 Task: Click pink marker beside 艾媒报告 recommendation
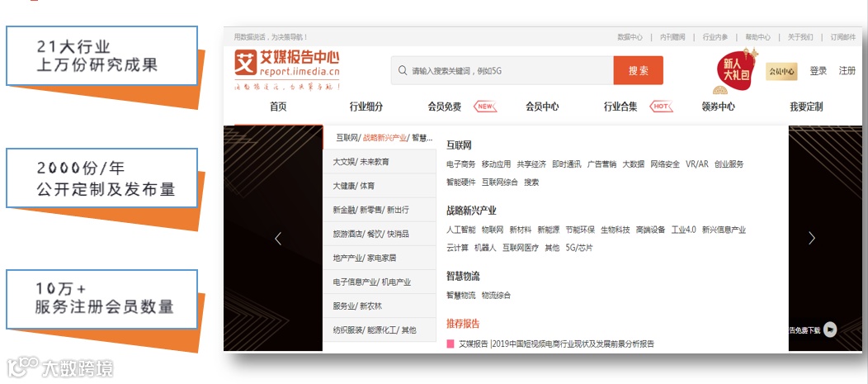pos(451,344)
